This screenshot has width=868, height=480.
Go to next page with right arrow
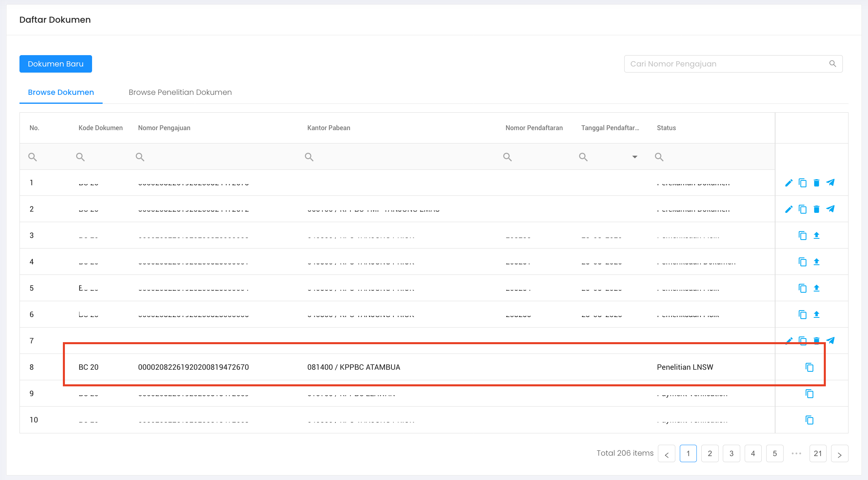click(x=839, y=453)
